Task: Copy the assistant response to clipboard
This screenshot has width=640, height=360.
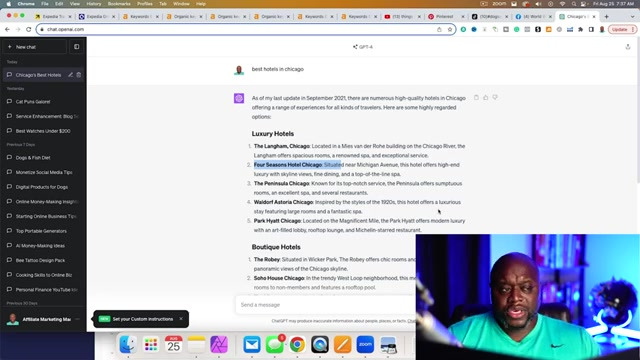Action: (x=476, y=98)
